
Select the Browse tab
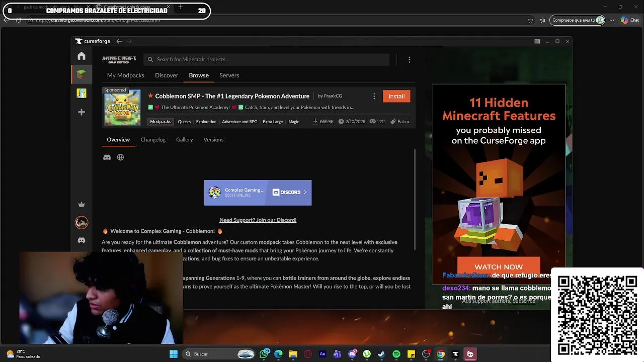[x=199, y=75]
